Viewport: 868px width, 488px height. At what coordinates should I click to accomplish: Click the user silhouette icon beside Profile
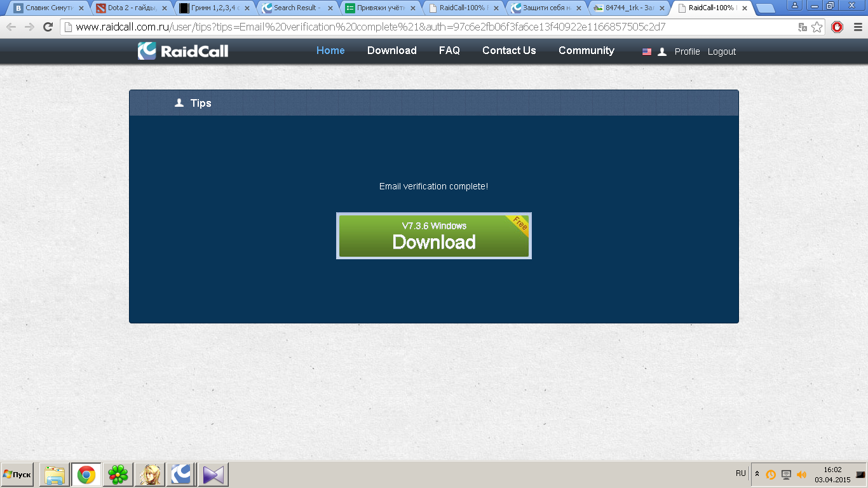click(x=662, y=52)
